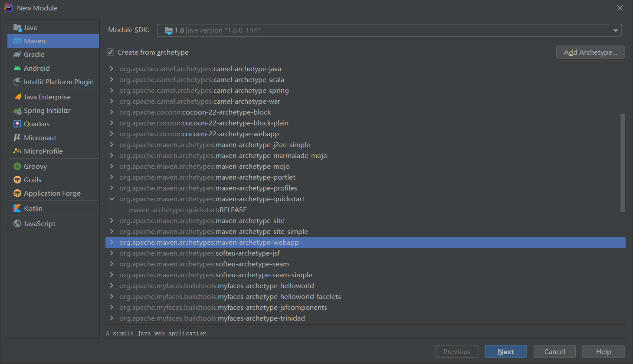Expand camel-archetype-java node
The image size is (633, 364).
pyautogui.click(x=112, y=69)
